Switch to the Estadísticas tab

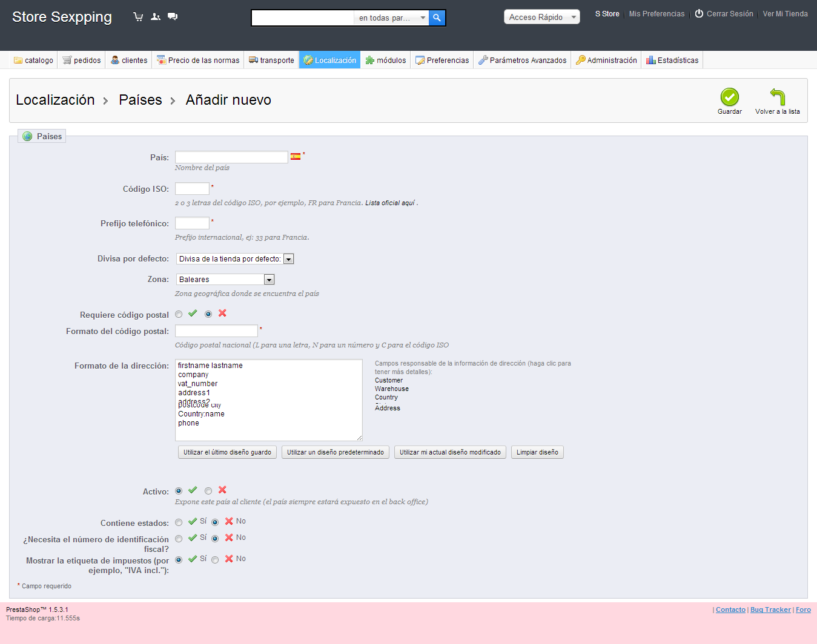[x=672, y=60]
